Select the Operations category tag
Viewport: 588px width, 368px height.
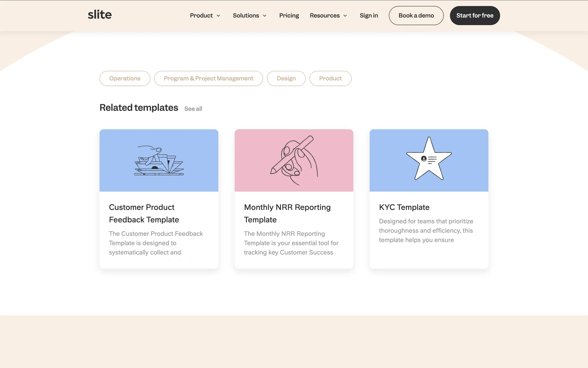point(125,79)
